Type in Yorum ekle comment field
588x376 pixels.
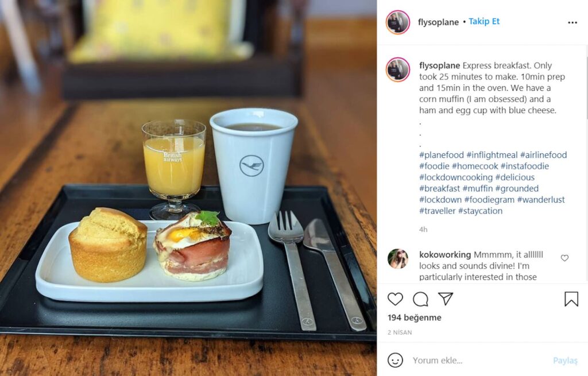coord(480,361)
